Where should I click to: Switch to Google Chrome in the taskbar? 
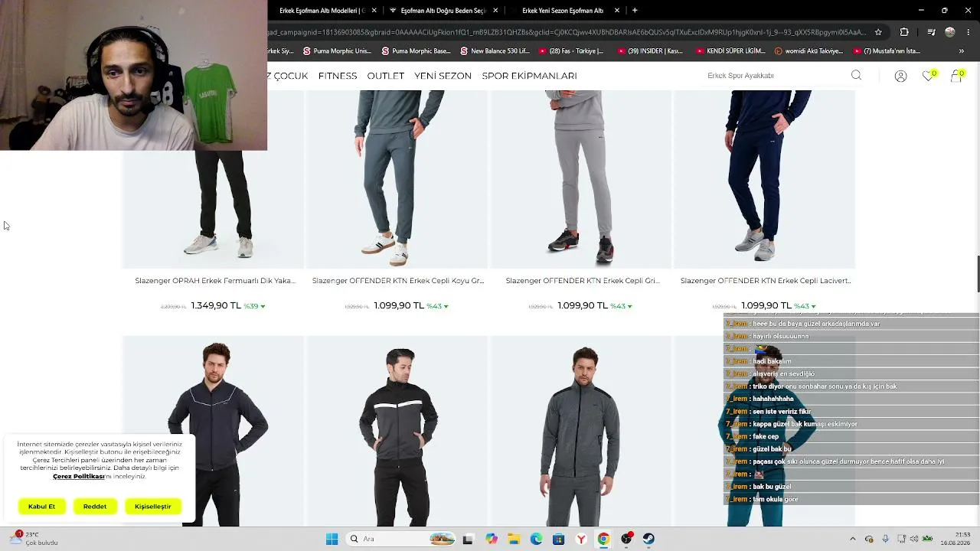pyautogui.click(x=603, y=539)
